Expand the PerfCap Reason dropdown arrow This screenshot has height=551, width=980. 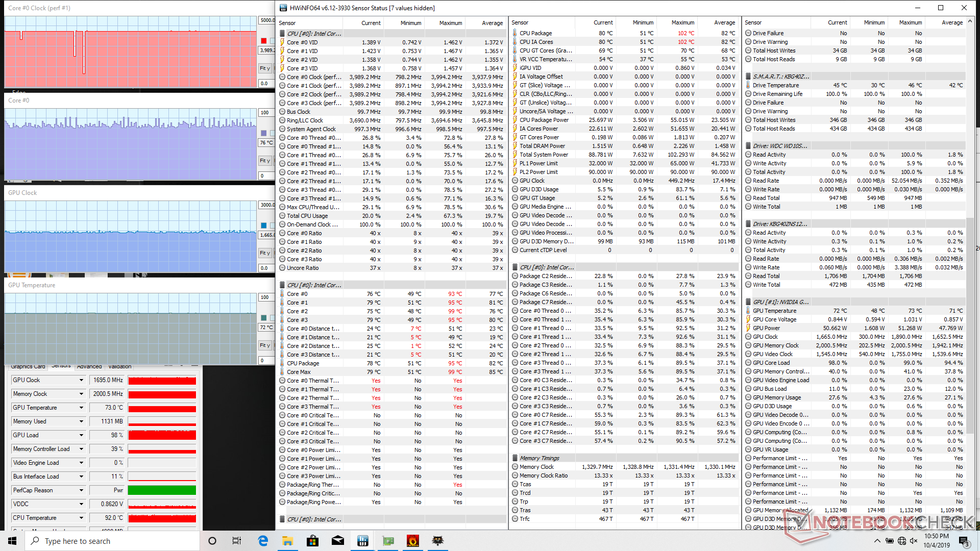coord(81,490)
